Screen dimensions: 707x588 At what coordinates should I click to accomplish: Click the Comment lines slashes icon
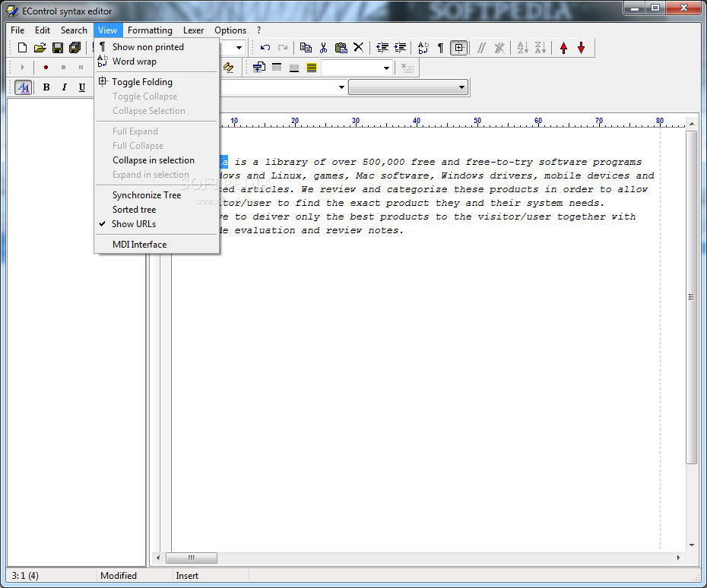(481, 48)
